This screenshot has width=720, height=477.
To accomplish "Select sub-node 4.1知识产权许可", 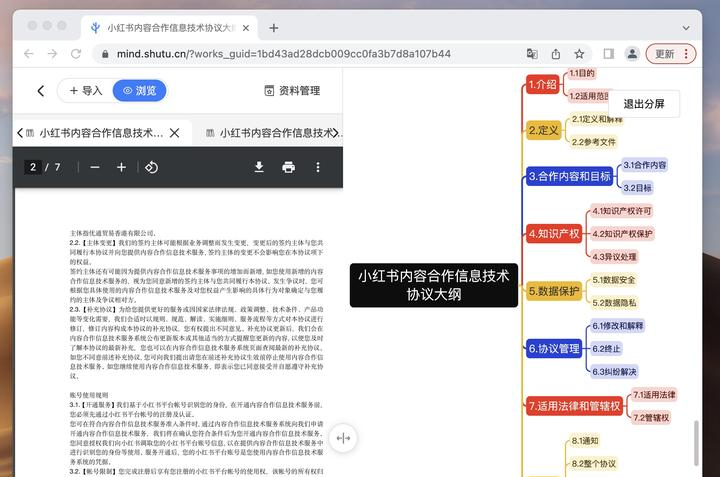I will 622,211.
